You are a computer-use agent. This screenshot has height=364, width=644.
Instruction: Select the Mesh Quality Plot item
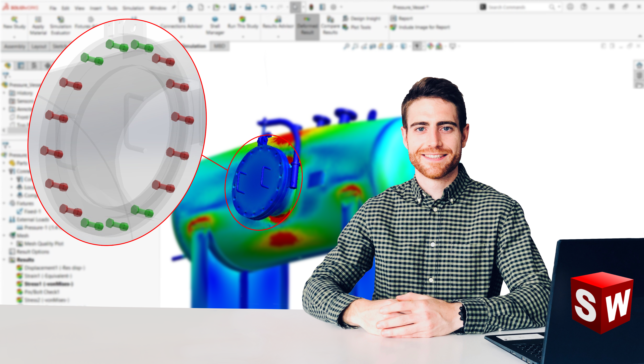(40, 243)
